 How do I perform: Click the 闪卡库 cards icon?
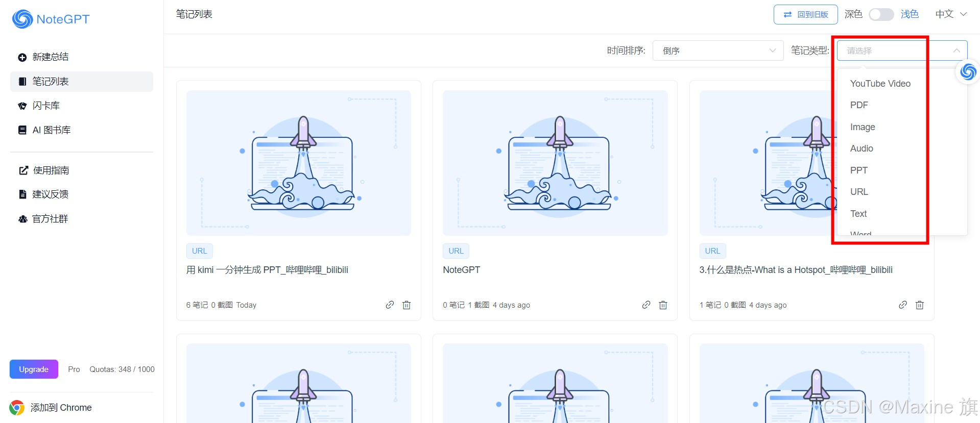(x=22, y=106)
